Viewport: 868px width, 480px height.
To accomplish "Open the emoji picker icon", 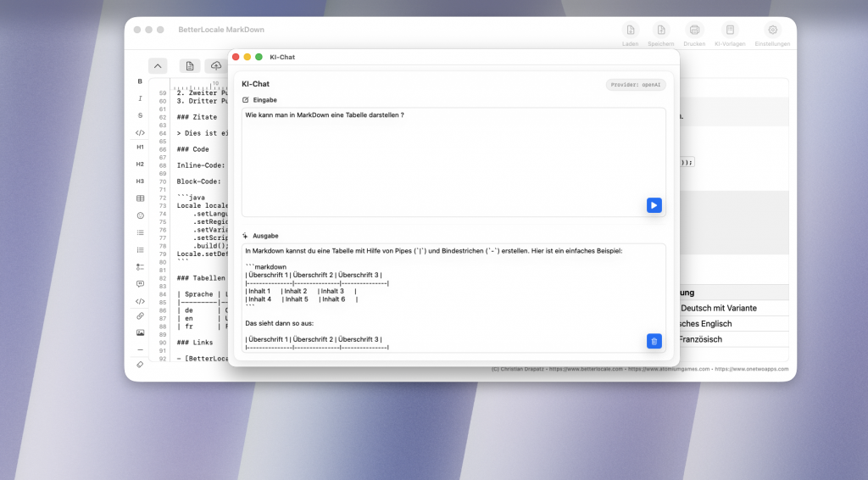I will pos(140,215).
